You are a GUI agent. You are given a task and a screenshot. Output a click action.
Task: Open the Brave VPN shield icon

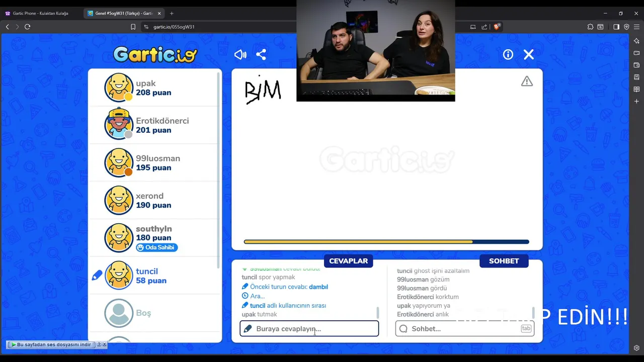pos(626,27)
